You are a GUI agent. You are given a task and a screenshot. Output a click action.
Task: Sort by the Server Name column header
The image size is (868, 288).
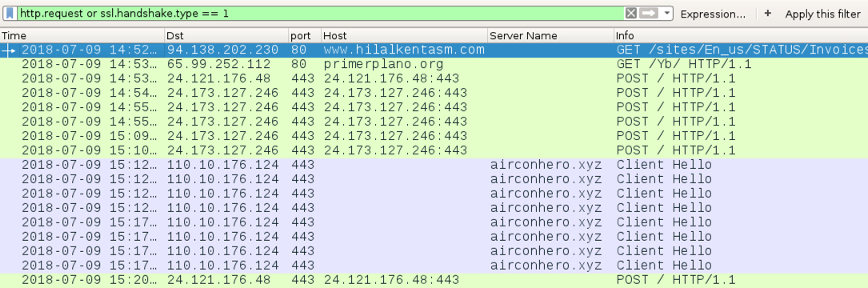[x=551, y=35]
